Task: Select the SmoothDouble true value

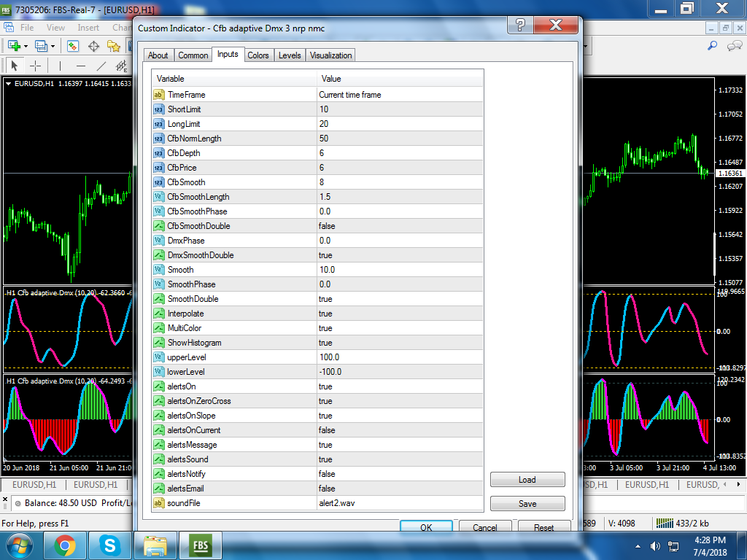Action: coord(400,298)
